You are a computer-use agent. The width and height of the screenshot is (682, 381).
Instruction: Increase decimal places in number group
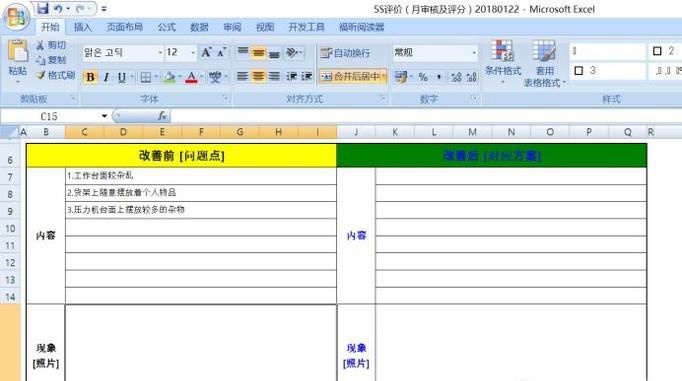[456, 77]
